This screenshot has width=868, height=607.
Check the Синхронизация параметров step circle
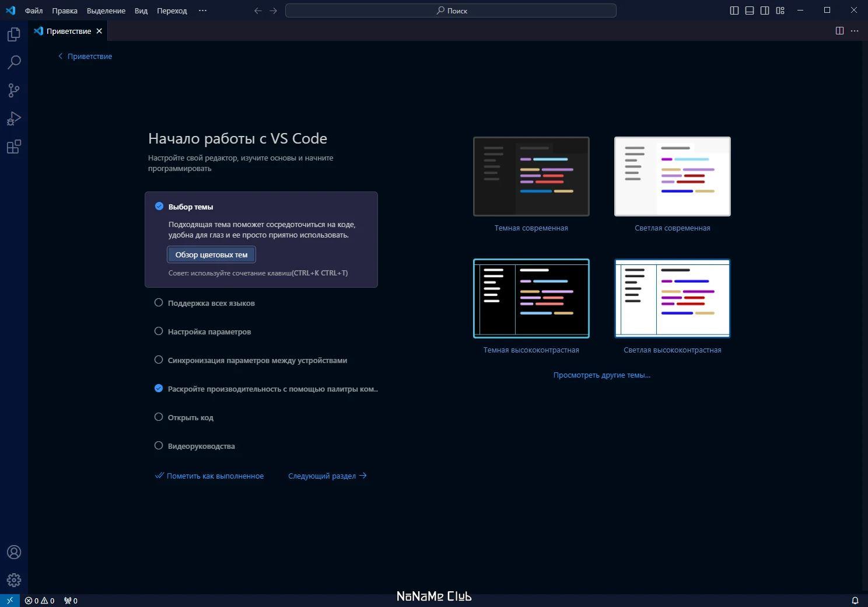coord(159,360)
